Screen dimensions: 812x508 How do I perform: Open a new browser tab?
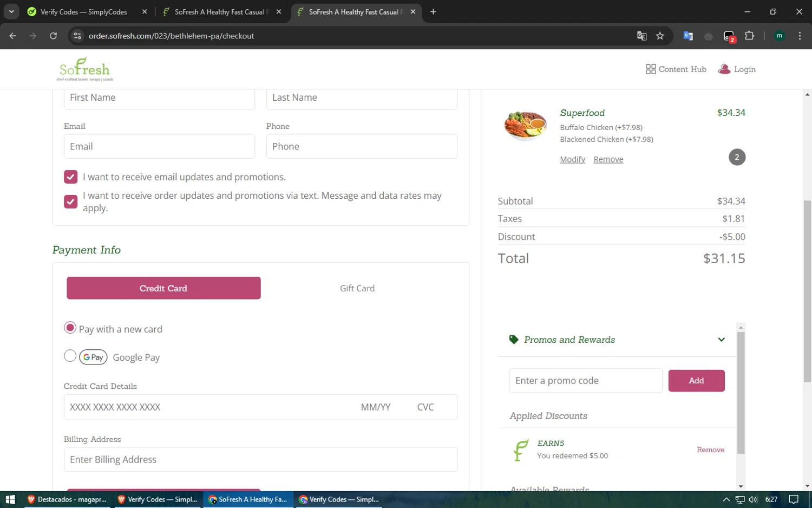tap(433, 11)
